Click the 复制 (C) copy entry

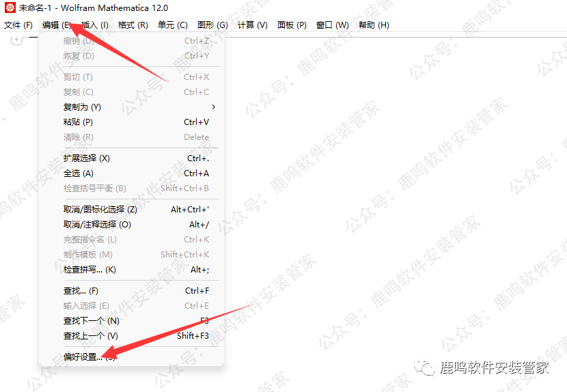tap(132, 92)
